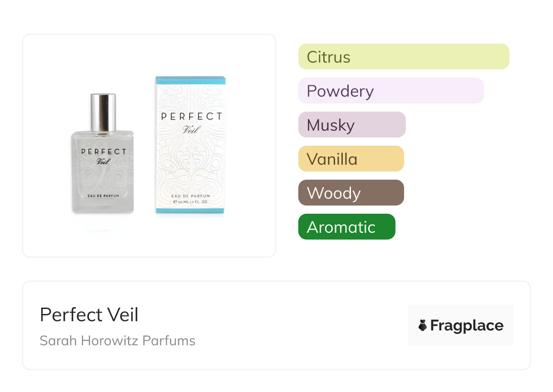The height and width of the screenshot is (392, 553).
Task: Click the PERFECT Veil label on the bottle
Action: (x=104, y=156)
